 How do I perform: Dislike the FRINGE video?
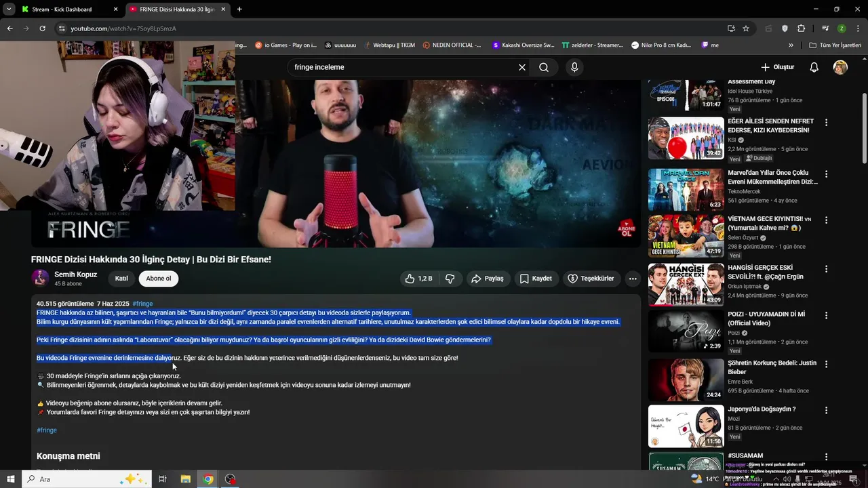pos(450,279)
